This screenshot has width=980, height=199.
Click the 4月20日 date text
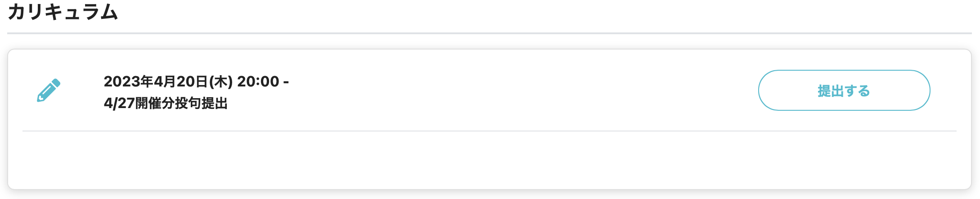[181, 81]
